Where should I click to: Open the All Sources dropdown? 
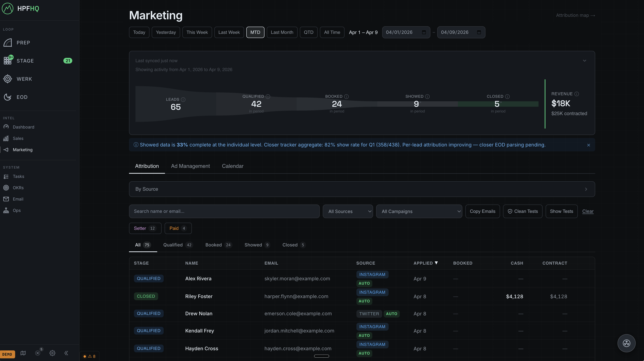pyautogui.click(x=348, y=211)
